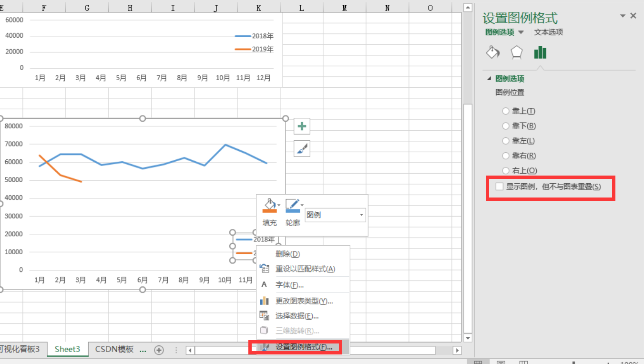Choose 字体(F)... from the context menu
The image size is (644, 364).
tap(303, 285)
